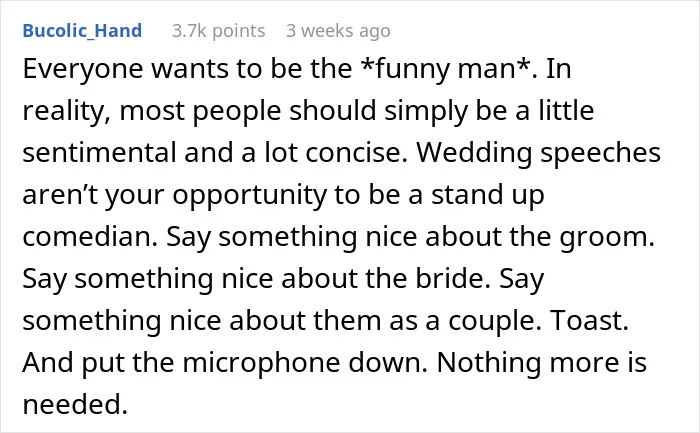Click the word 'opportunity' in the comment

coord(250,195)
